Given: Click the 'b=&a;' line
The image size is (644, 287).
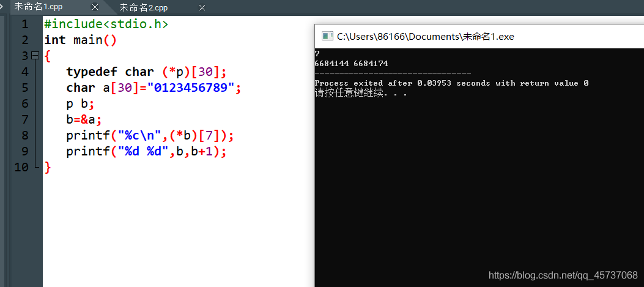Looking at the screenshot, I should click(84, 120).
